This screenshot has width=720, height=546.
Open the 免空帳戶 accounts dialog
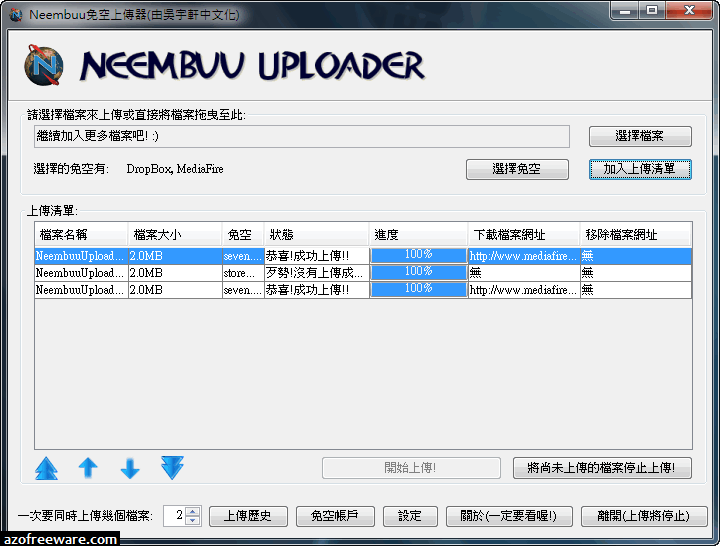click(335, 516)
